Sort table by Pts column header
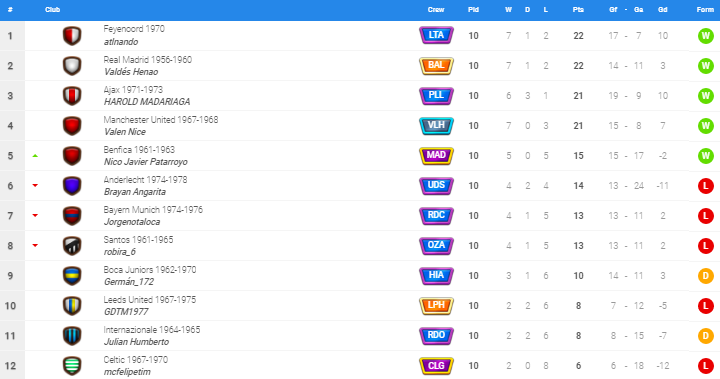The image size is (720, 379). click(578, 10)
